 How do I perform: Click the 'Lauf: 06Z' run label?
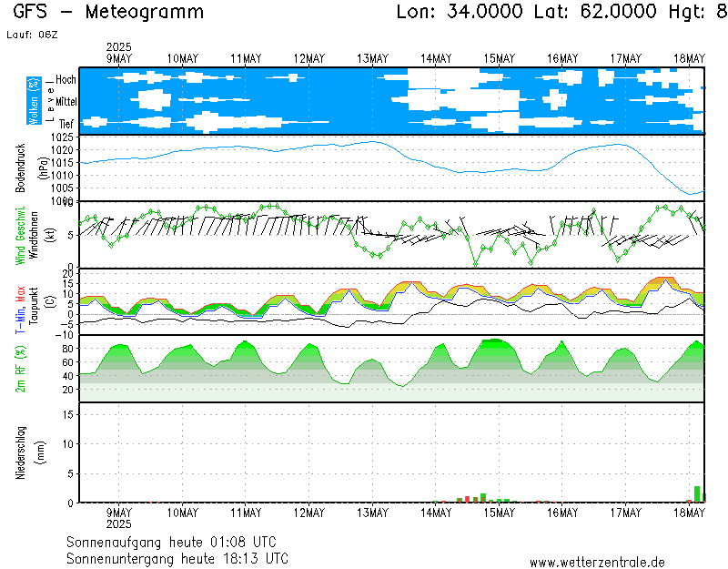click(x=33, y=35)
